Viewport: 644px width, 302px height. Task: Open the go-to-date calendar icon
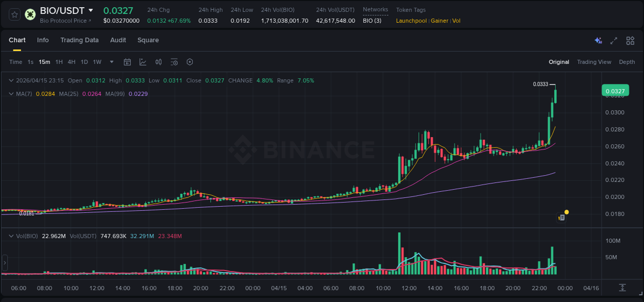tap(127, 62)
